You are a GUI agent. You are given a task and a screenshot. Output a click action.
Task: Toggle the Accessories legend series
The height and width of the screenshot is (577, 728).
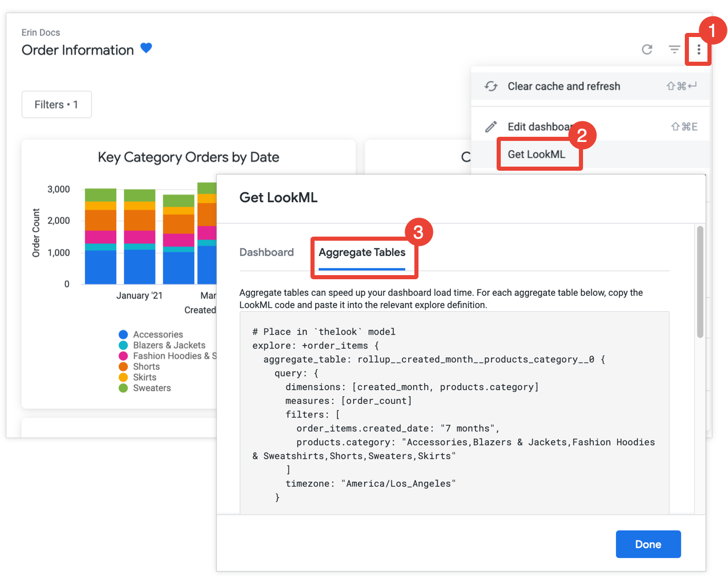coord(158,334)
